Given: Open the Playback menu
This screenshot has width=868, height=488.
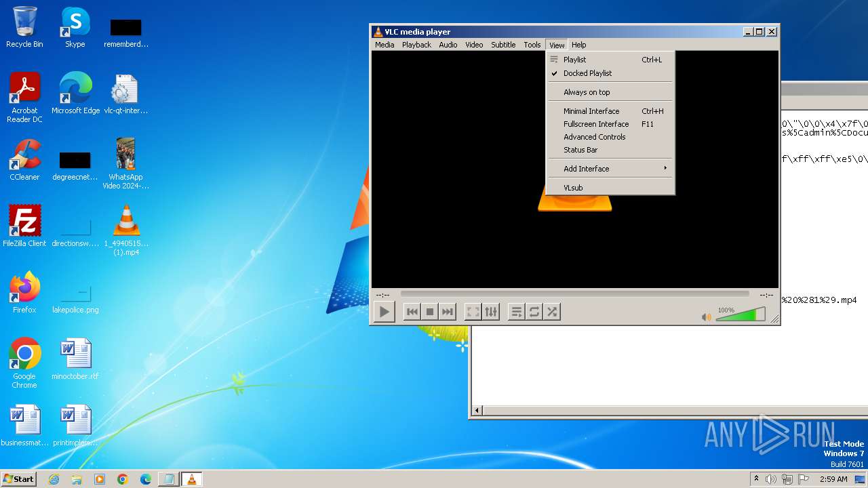Looking at the screenshot, I should tap(416, 45).
